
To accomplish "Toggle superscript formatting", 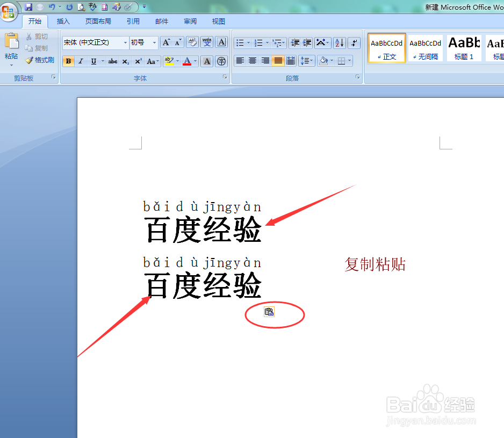I will (x=138, y=61).
